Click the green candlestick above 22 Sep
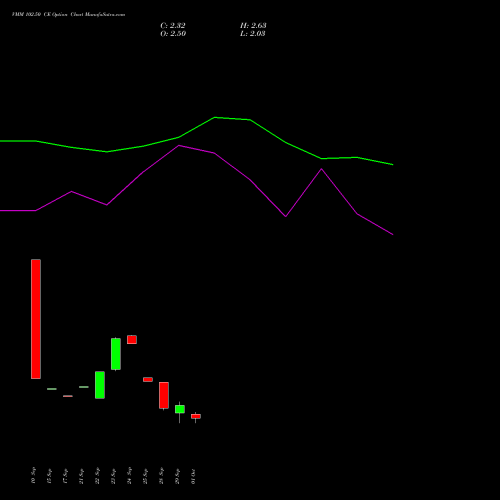Image resolution: width=500 pixels, height=500 pixels. pyautogui.click(x=100, y=385)
